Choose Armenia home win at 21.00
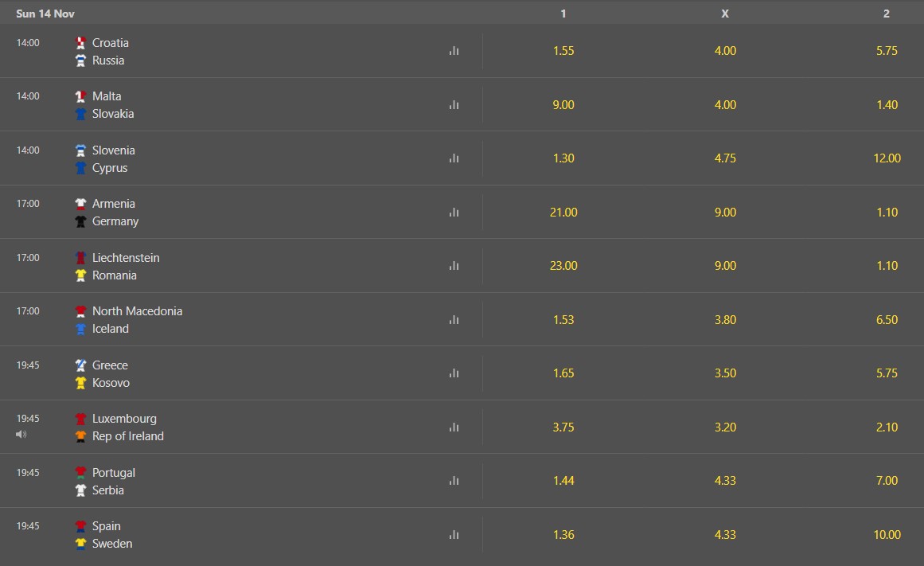The height and width of the screenshot is (566, 924). click(x=563, y=213)
